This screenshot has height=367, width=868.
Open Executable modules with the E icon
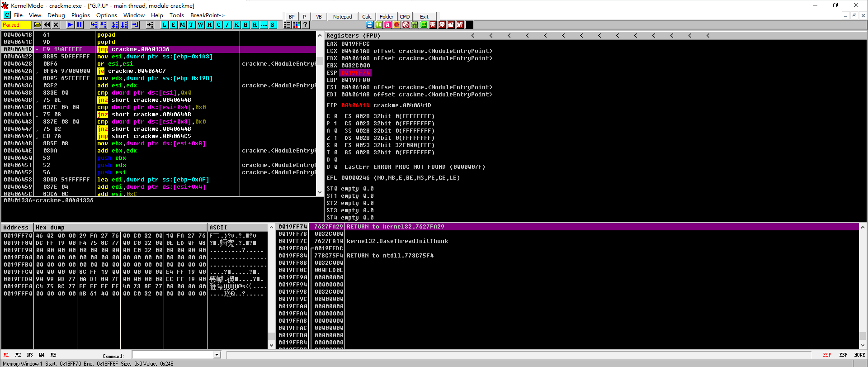174,25
